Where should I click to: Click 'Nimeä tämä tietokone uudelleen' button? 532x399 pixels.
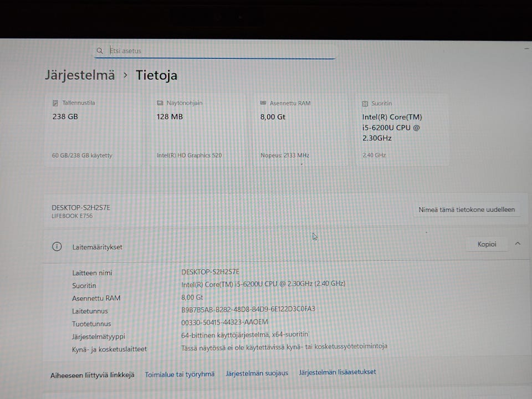[467, 209]
